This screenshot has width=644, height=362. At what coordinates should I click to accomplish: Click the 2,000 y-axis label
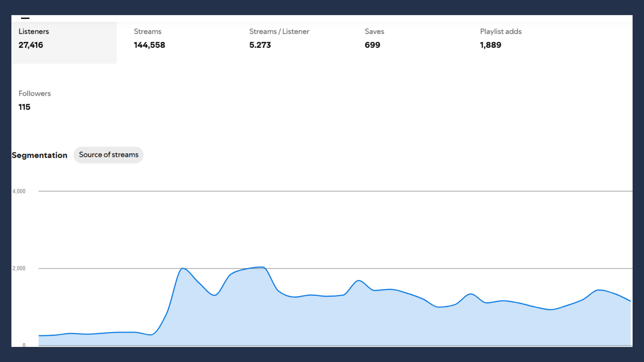coord(19,268)
